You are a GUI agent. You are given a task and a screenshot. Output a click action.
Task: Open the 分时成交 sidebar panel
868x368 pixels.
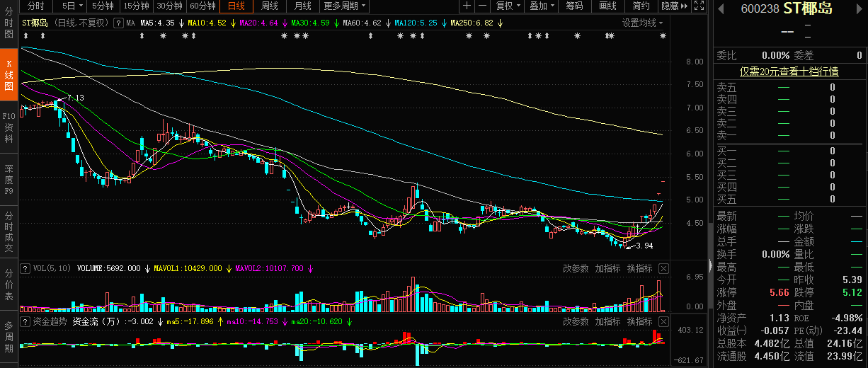8,233
